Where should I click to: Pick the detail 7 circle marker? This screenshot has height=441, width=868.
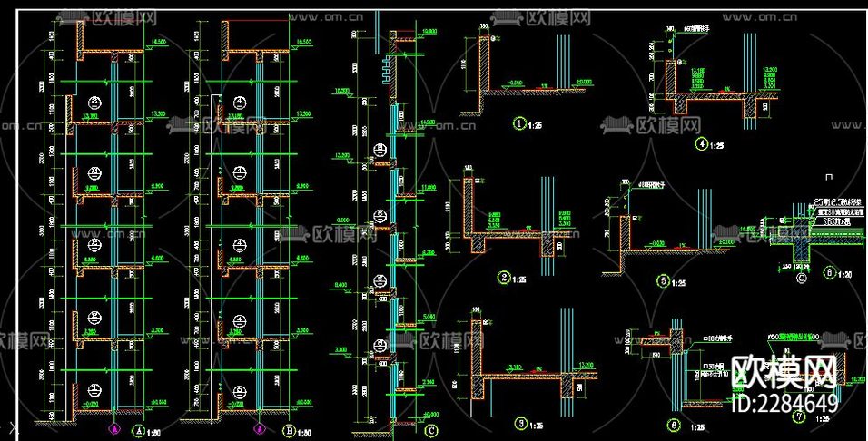coord(798,417)
